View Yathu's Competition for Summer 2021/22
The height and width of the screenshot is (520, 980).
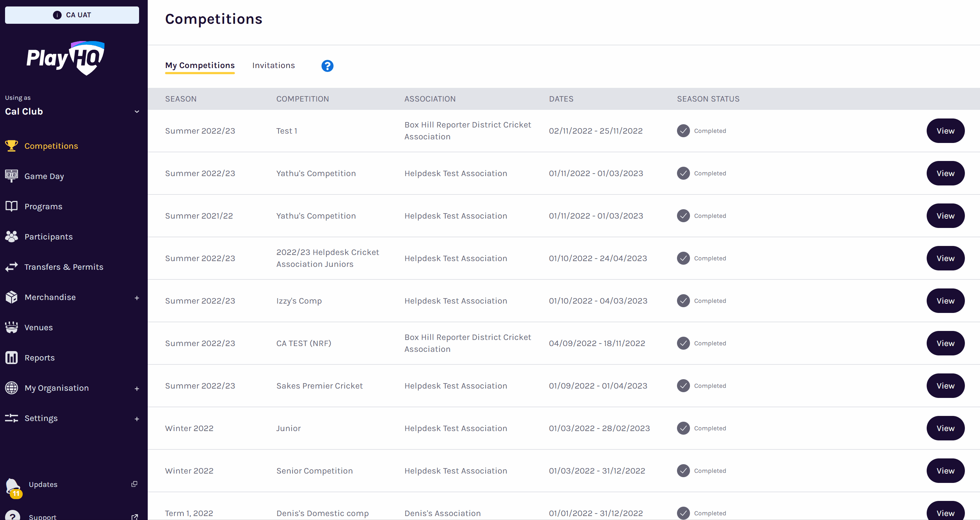[x=945, y=215]
